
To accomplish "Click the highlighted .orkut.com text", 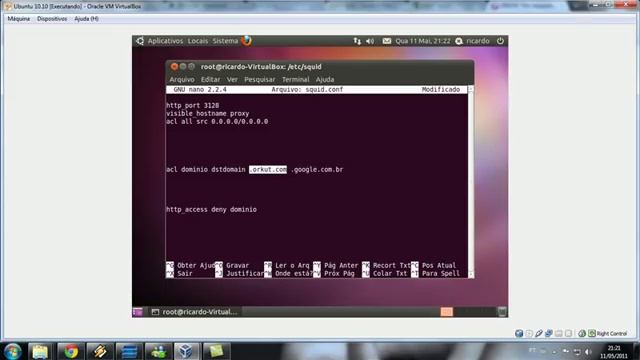I will click(x=268, y=169).
